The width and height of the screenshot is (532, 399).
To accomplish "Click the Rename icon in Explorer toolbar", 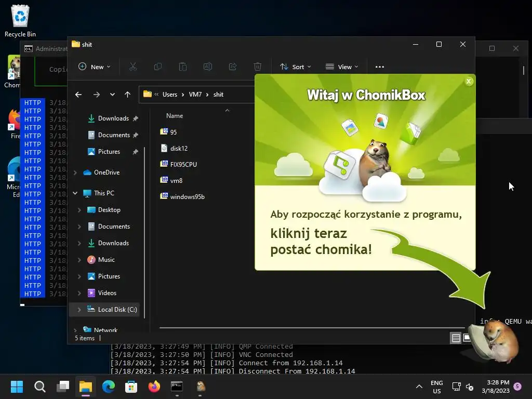I will [x=208, y=67].
